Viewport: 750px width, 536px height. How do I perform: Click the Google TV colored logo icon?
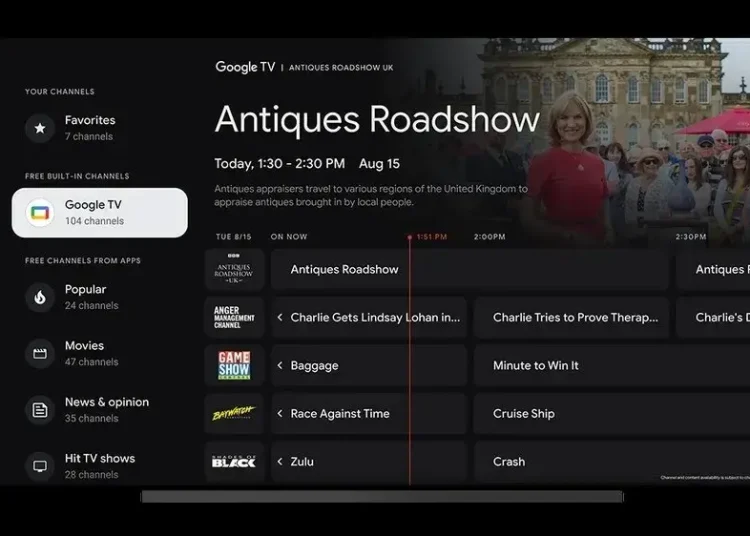(x=40, y=212)
